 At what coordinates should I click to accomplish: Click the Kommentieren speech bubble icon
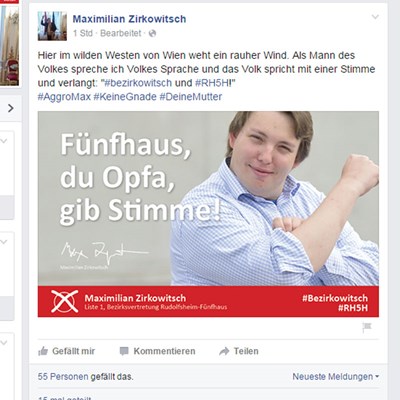(124, 351)
